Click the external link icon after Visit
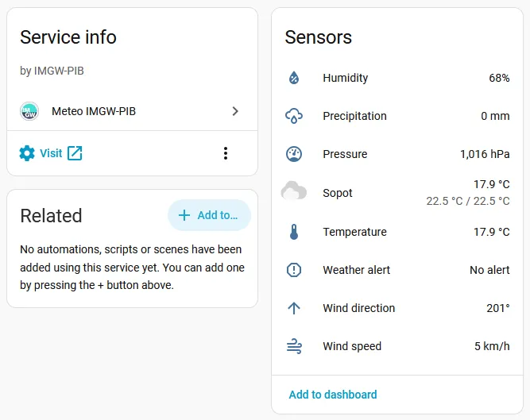The height and width of the screenshot is (420, 530). [75, 153]
